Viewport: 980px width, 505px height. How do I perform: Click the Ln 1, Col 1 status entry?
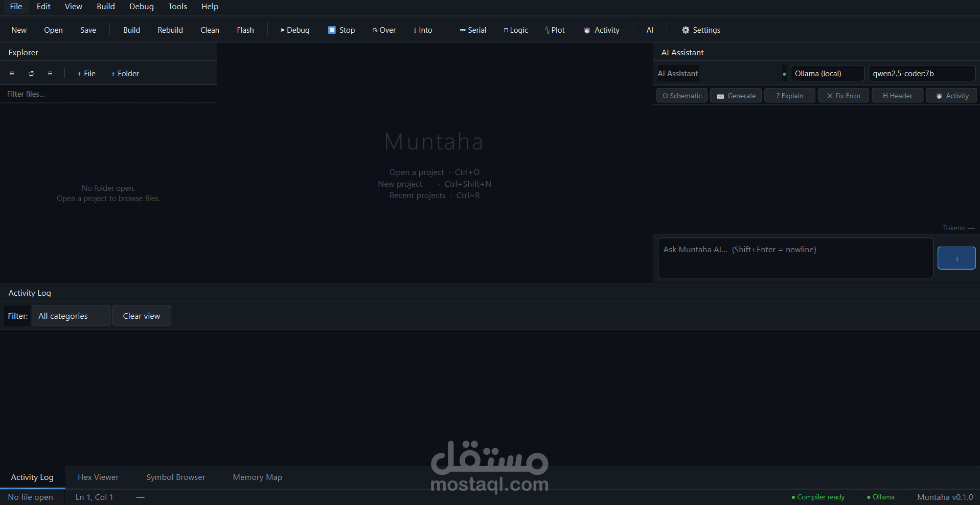coord(95,497)
